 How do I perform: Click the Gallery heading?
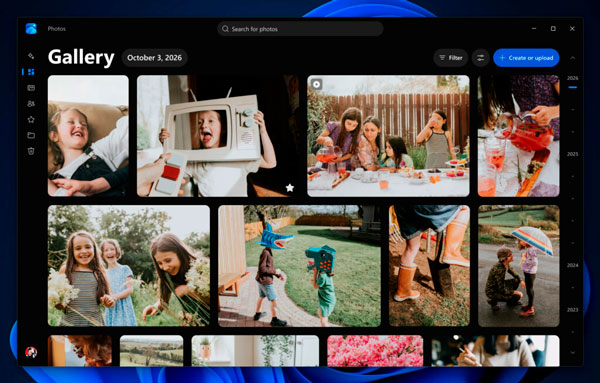(81, 57)
